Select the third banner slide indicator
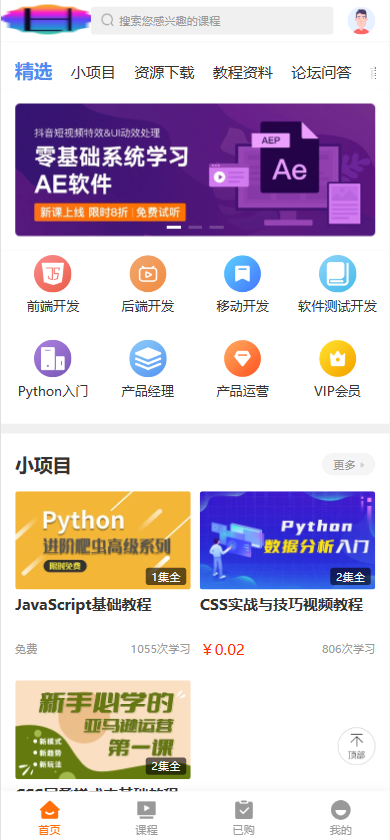390x840 pixels. [x=216, y=227]
